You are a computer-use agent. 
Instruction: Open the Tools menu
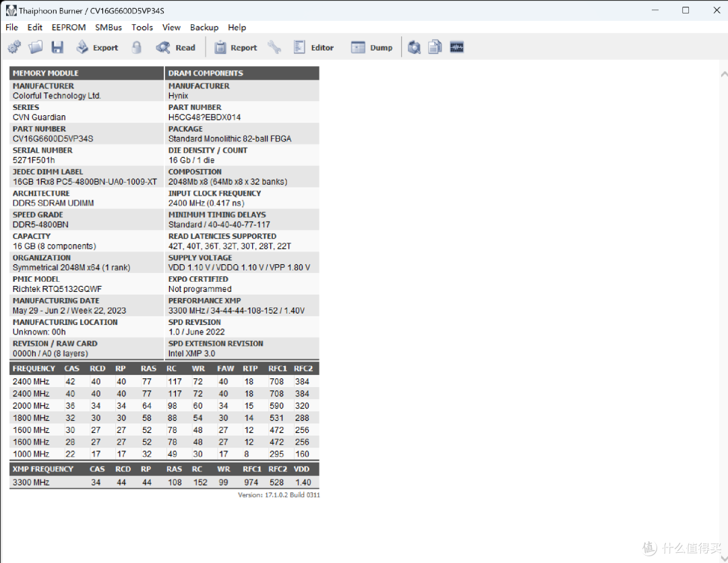tap(142, 28)
